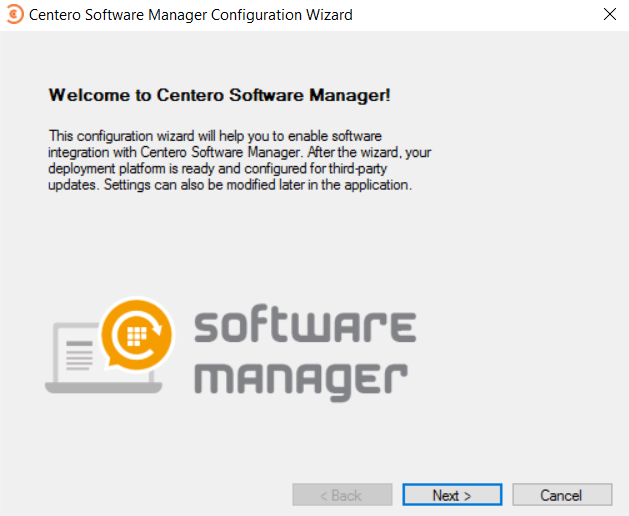
Task: Click the Centero logo icon in title bar
Action: coord(15,14)
